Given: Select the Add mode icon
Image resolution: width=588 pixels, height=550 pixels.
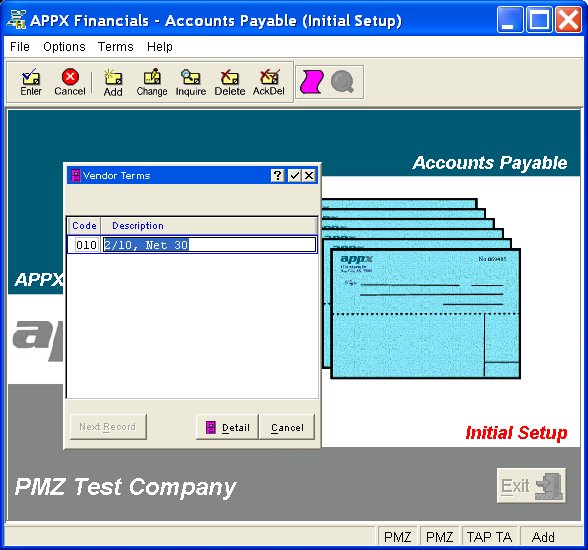Looking at the screenshot, I should [x=113, y=82].
